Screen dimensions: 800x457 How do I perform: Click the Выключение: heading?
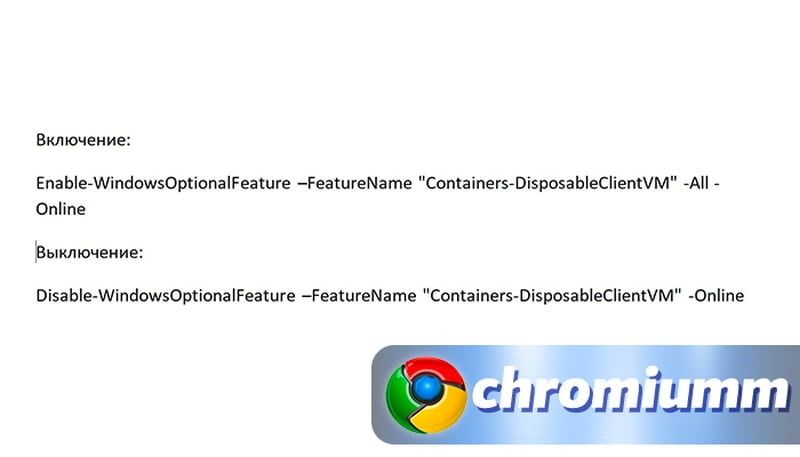[x=90, y=252]
